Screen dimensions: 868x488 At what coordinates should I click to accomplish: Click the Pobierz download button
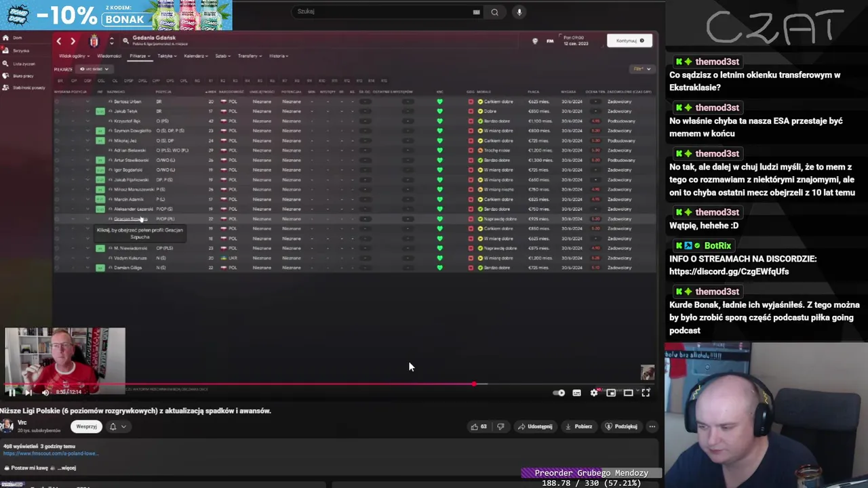(x=578, y=426)
